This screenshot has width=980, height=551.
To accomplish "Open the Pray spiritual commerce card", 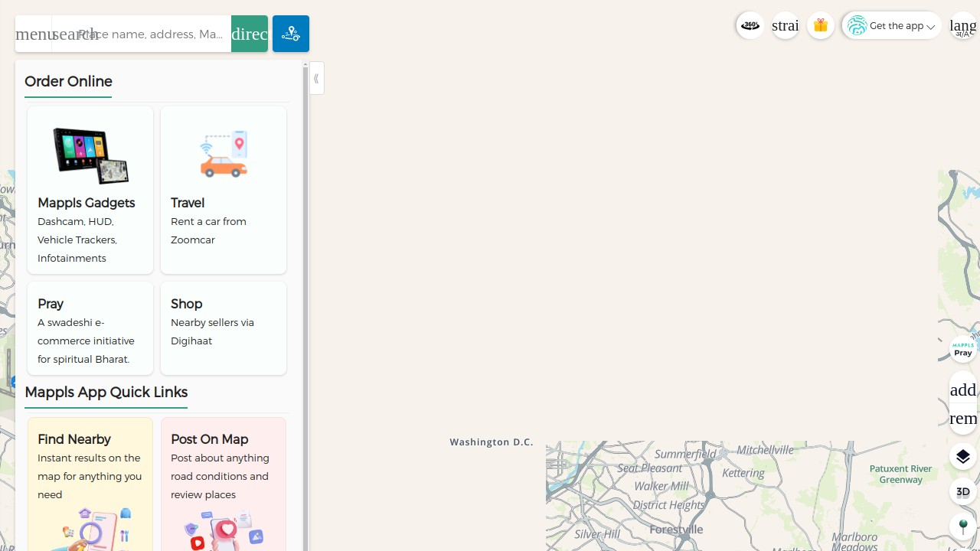I will point(90,328).
